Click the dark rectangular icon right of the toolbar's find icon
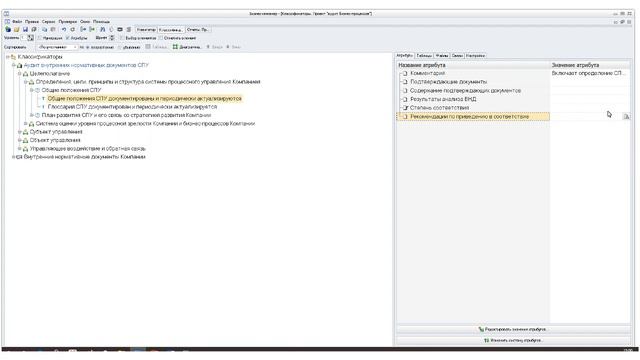This screenshot has height=360, width=640. 120,29
